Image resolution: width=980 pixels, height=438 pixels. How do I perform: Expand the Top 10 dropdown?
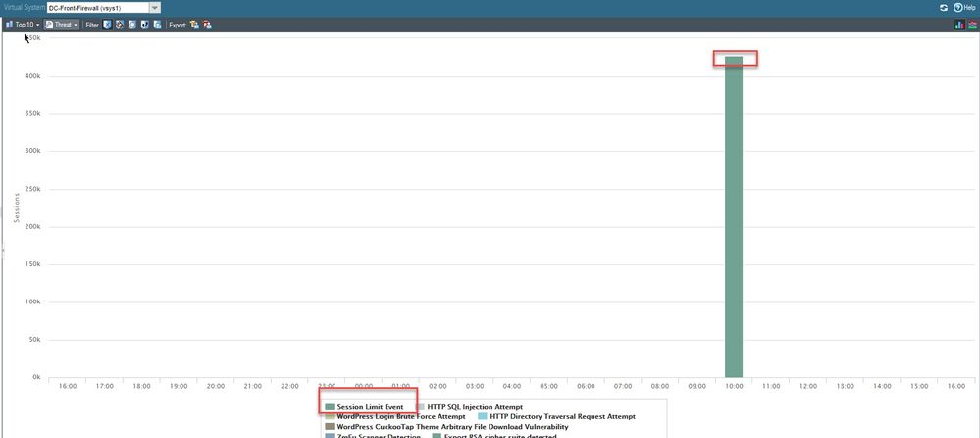click(22, 25)
